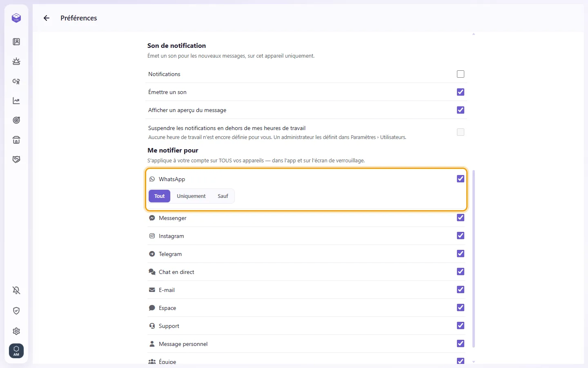Open the analytics chart icon in sidebar
The width and height of the screenshot is (588, 368).
pyautogui.click(x=16, y=101)
